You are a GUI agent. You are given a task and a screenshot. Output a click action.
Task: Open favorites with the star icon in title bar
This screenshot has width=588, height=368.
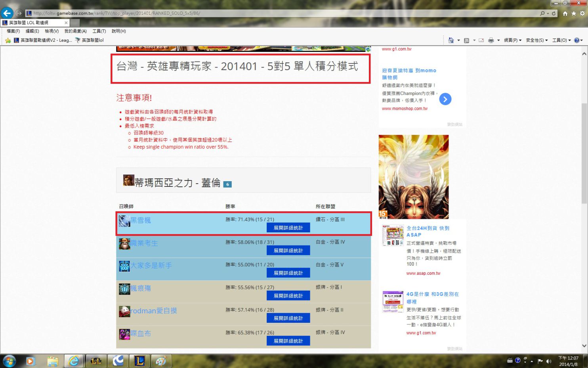click(x=573, y=13)
